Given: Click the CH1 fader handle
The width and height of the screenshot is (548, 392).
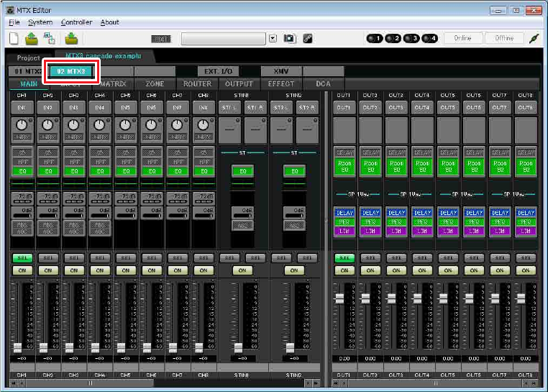Looking at the screenshot, I should (17, 347).
